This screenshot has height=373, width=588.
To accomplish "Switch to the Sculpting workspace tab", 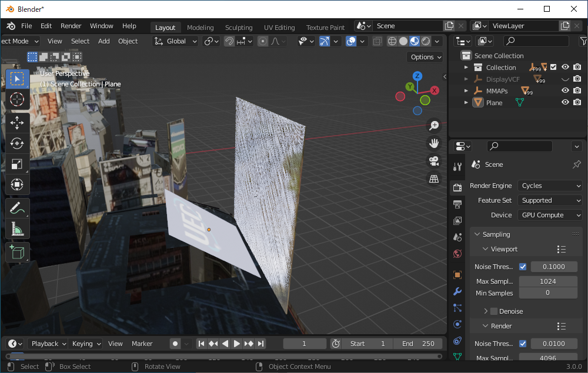I will (x=239, y=28).
